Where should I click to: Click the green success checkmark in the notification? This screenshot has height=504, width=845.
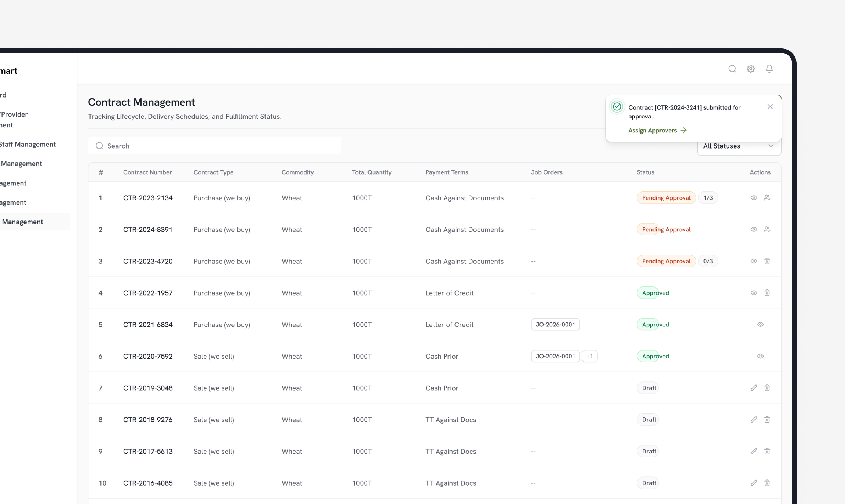tap(617, 107)
